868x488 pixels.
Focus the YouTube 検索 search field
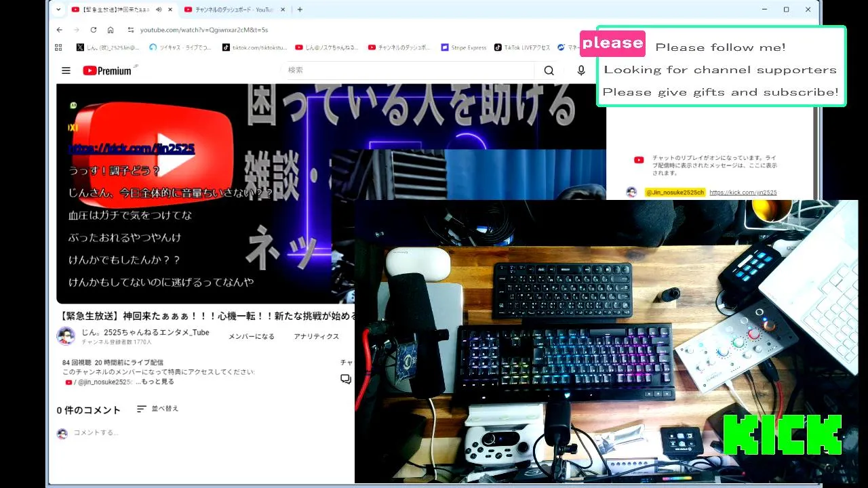click(407, 70)
